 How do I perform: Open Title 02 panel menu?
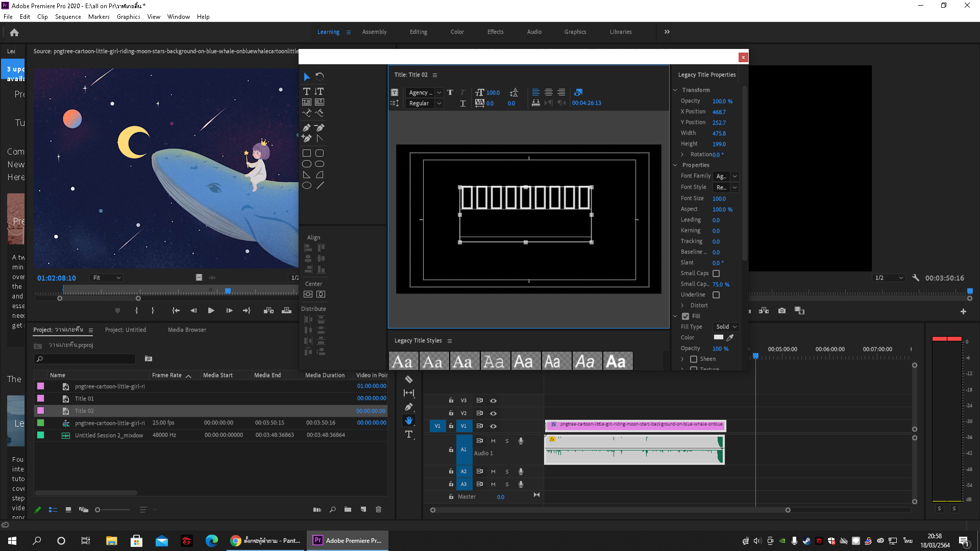coord(435,75)
